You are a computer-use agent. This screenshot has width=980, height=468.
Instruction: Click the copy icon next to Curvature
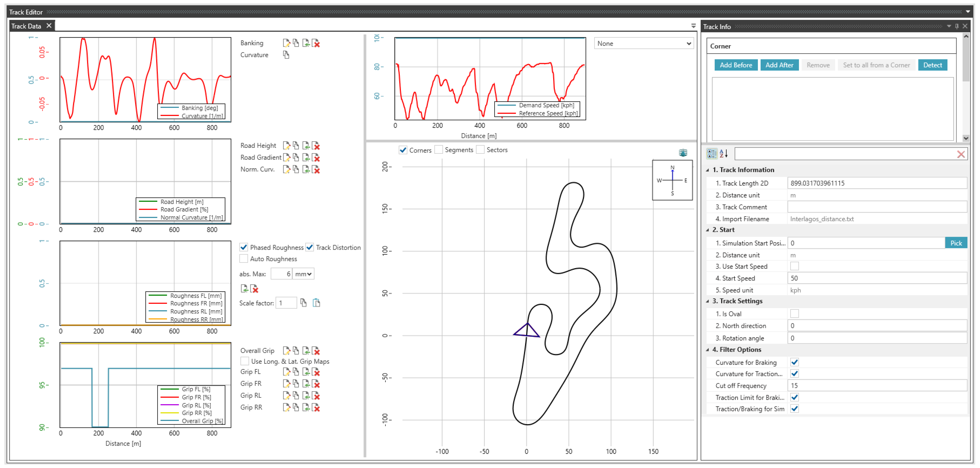286,55
